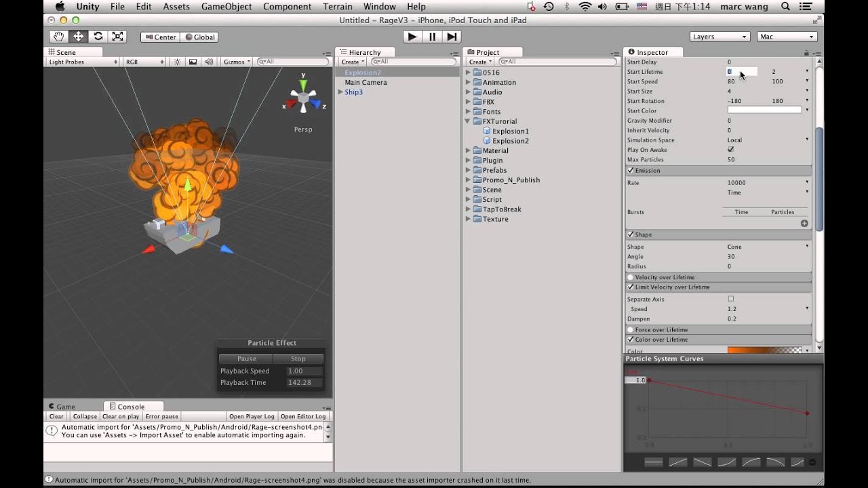Viewport: 868px width, 488px height.
Task: Select the linear ascending curve preset
Action: (678, 462)
